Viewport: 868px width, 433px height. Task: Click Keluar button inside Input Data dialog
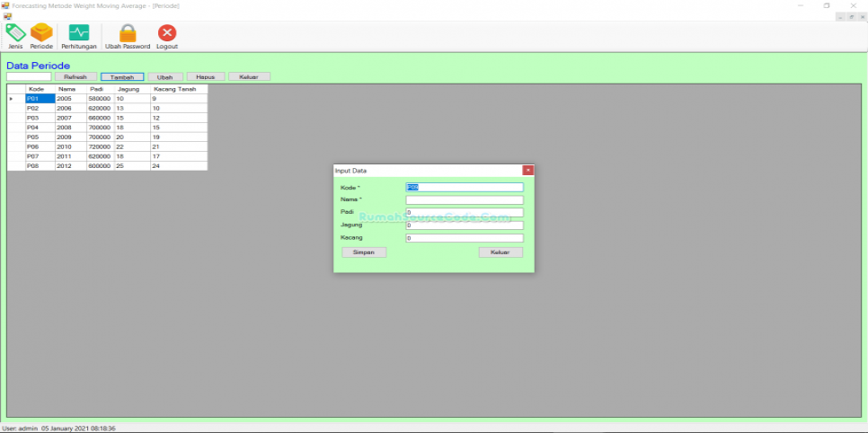(x=500, y=252)
